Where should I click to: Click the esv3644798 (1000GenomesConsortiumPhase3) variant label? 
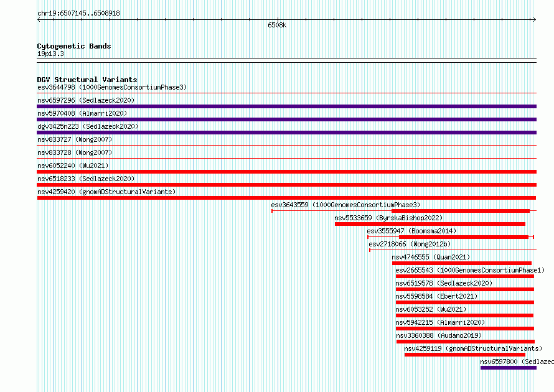point(112,87)
